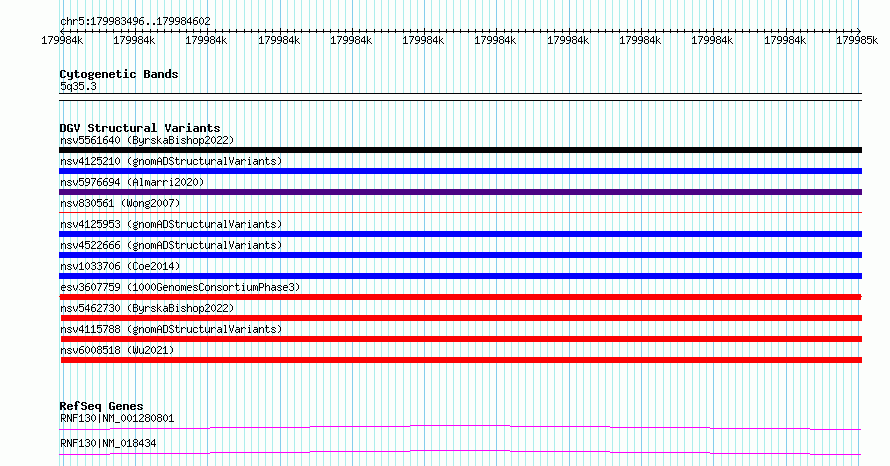
Task: Select the red bar under nsv5462730
Action: pyautogui.click(x=461, y=318)
